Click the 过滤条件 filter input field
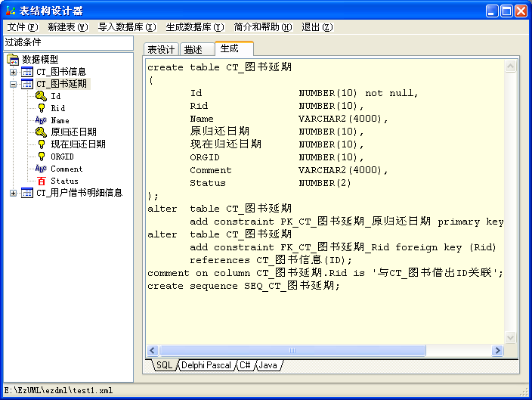532x400 pixels. point(68,42)
